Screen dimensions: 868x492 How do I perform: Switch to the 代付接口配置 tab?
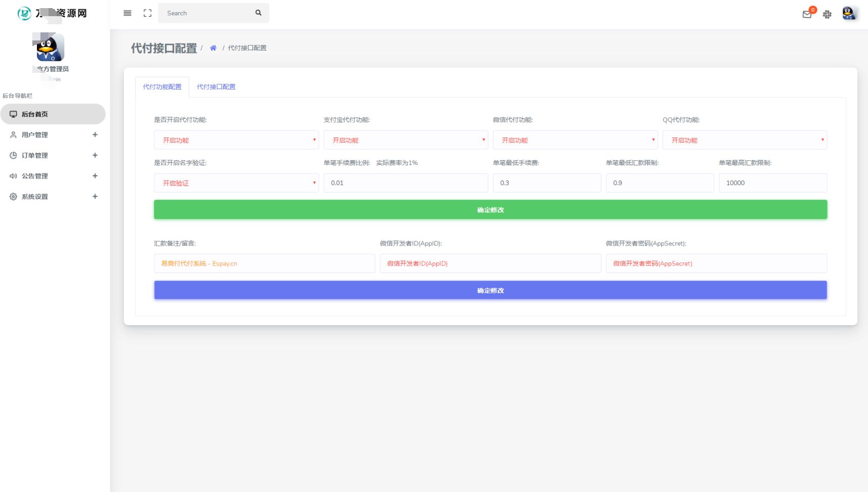point(216,86)
